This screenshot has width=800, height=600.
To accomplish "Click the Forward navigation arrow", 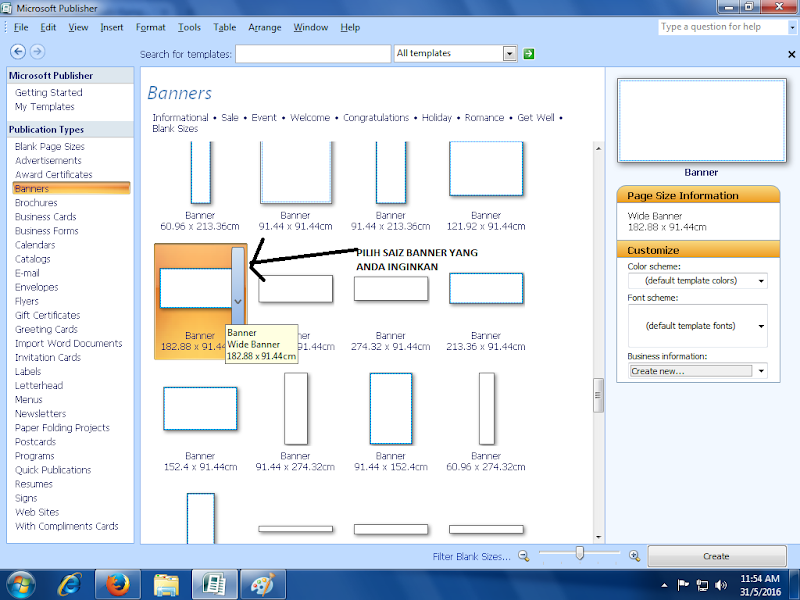I will 37,52.
